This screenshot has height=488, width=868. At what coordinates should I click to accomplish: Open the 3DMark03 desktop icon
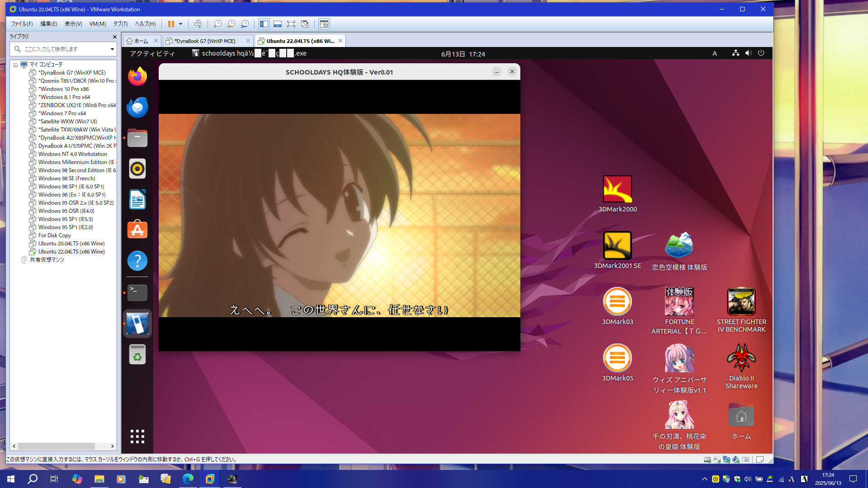tap(618, 306)
